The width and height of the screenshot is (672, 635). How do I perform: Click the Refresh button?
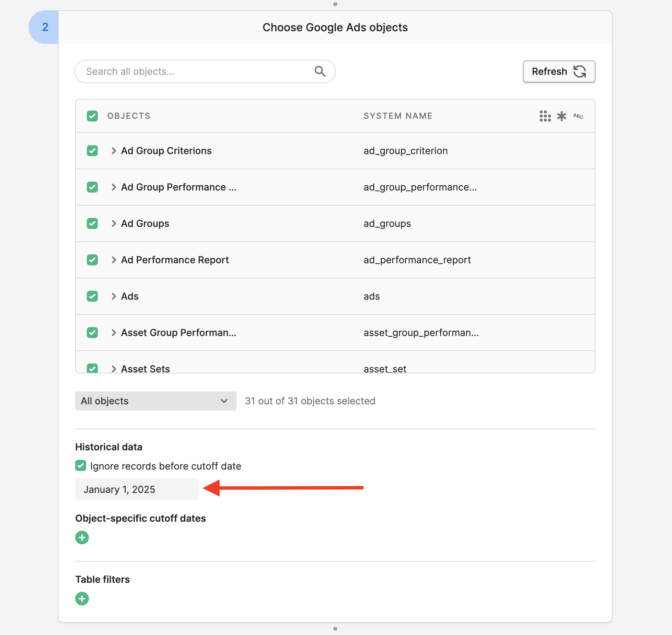coord(559,71)
